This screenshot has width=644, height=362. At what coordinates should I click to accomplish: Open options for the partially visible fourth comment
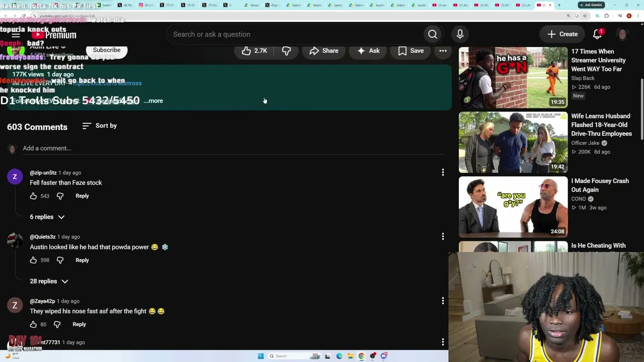[443, 342]
